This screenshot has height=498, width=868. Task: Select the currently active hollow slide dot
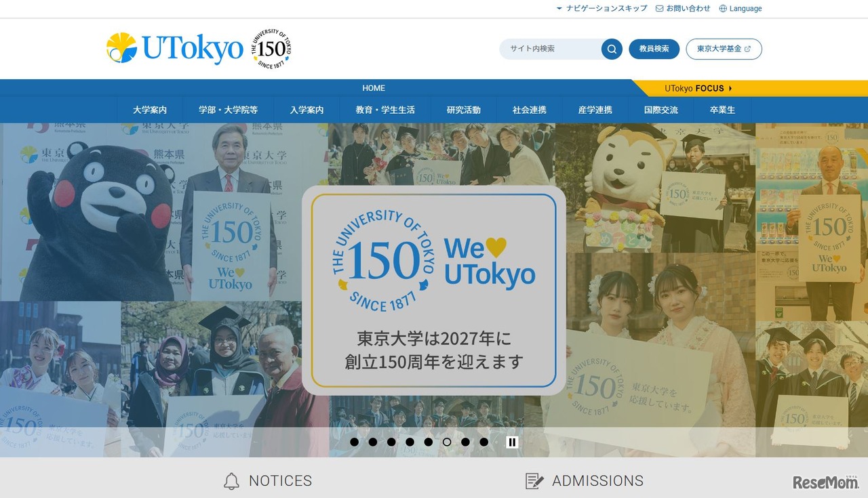click(447, 442)
